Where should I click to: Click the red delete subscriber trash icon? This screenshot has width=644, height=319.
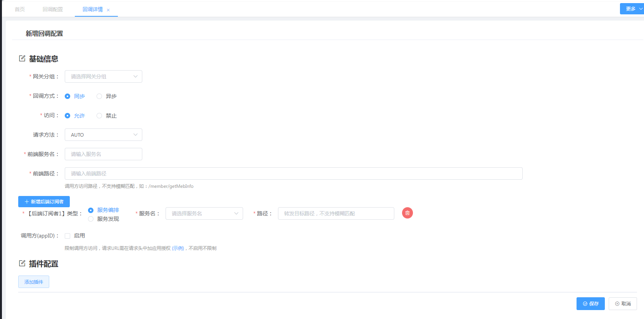pos(407,213)
